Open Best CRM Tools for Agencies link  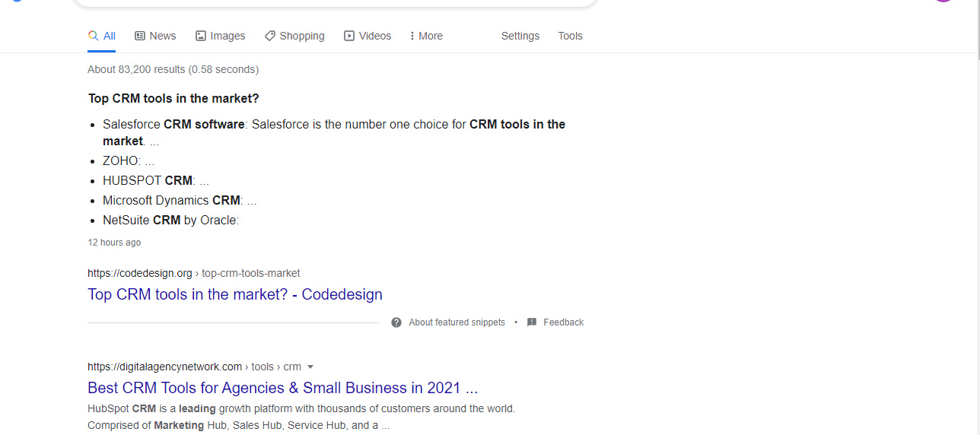point(283,388)
